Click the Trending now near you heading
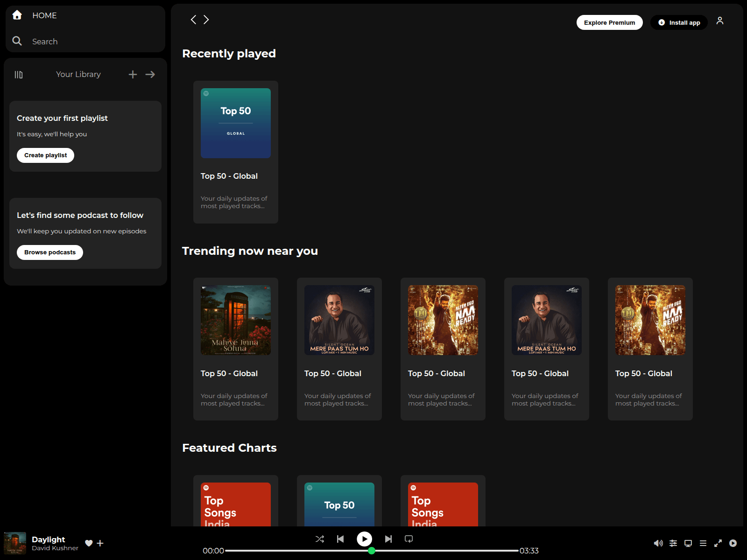 (x=250, y=251)
